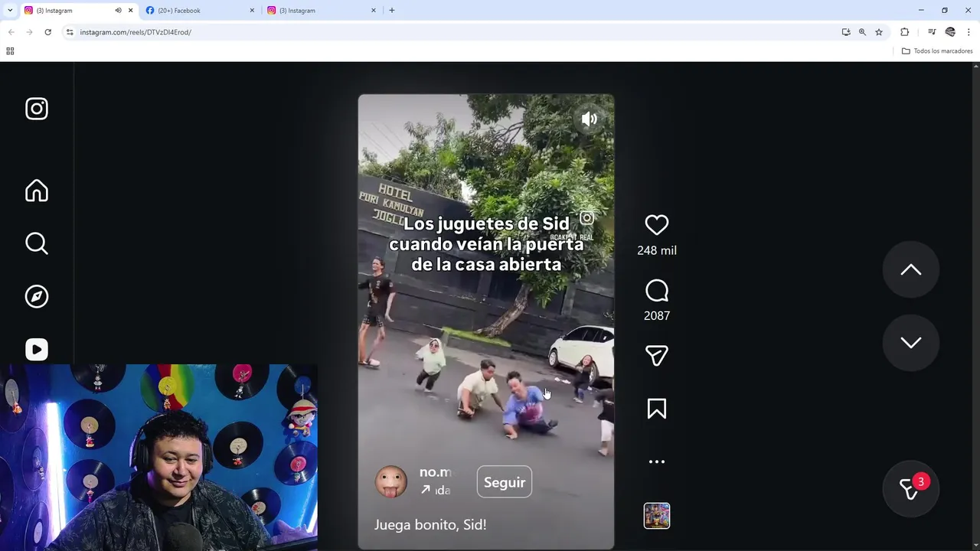This screenshot has width=980, height=551.
Task: Open the media control icon in toolbar
Action: [x=932, y=32]
